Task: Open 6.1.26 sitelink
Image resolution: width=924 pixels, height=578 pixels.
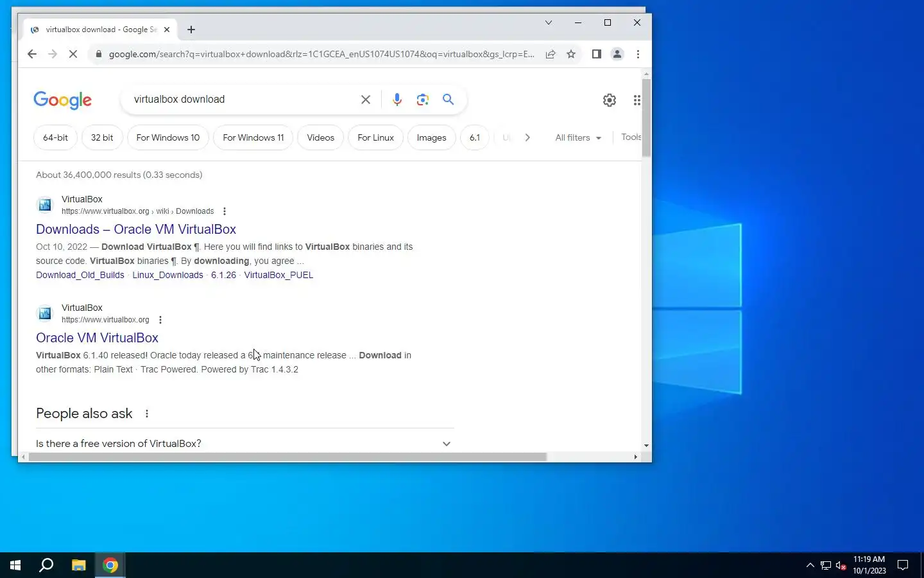Action: coord(223,275)
